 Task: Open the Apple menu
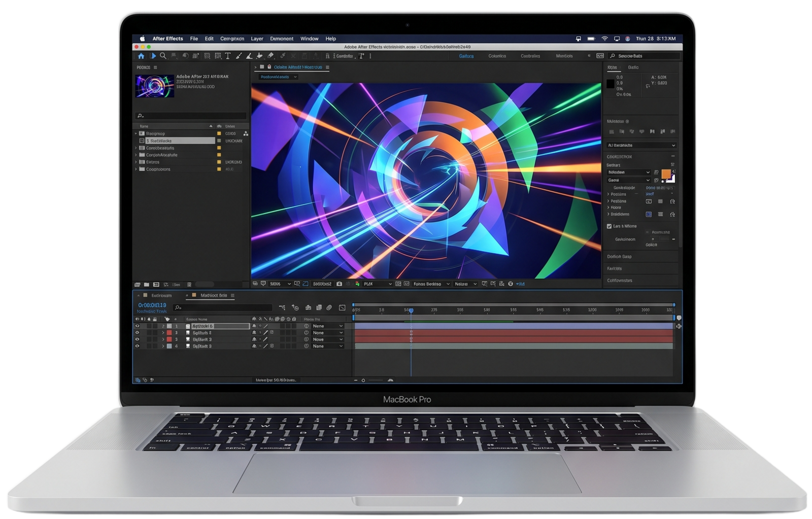coord(143,39)
